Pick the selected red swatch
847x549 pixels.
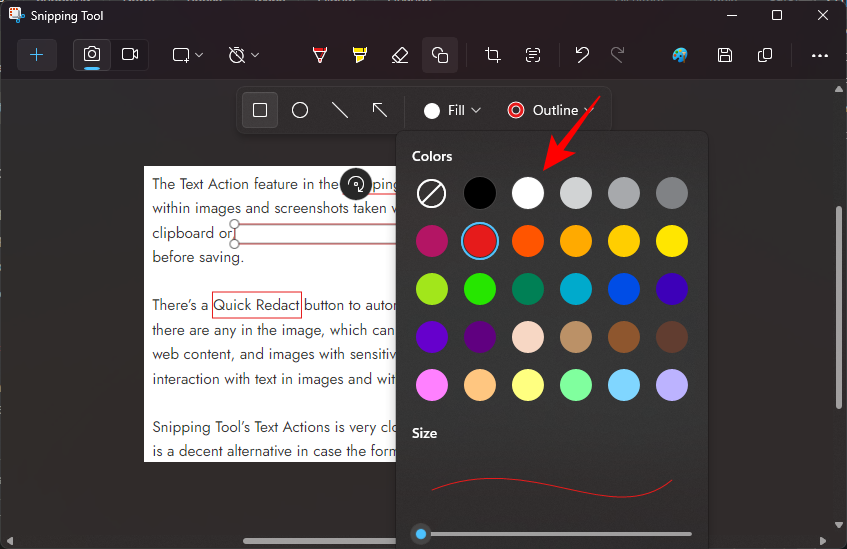480,241
